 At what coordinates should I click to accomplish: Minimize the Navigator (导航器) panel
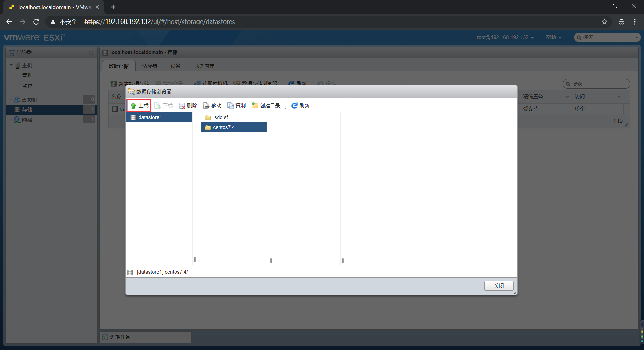91,53
